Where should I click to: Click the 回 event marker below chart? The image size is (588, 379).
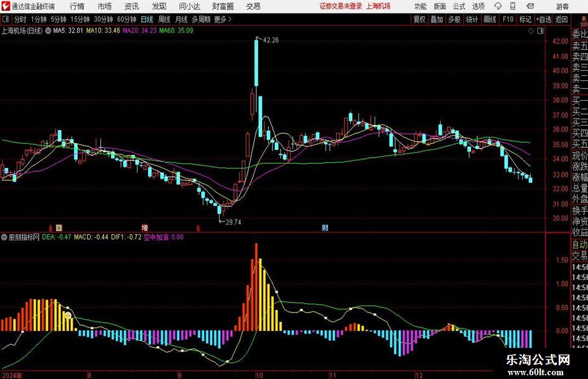pos(58,227)
